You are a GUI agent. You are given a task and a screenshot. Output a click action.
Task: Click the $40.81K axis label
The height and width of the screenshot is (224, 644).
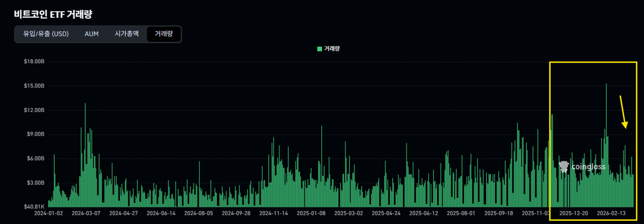tap(33, 206)
